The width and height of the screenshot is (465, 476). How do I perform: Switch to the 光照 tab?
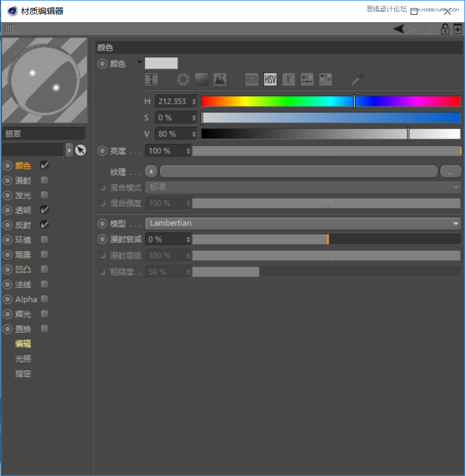tap(23, 358)
